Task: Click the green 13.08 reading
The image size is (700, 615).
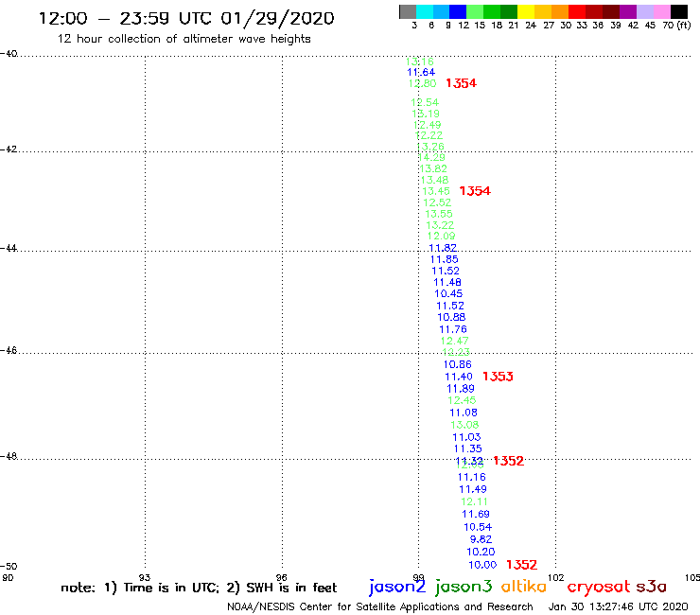Action: (x=464, y=425)
